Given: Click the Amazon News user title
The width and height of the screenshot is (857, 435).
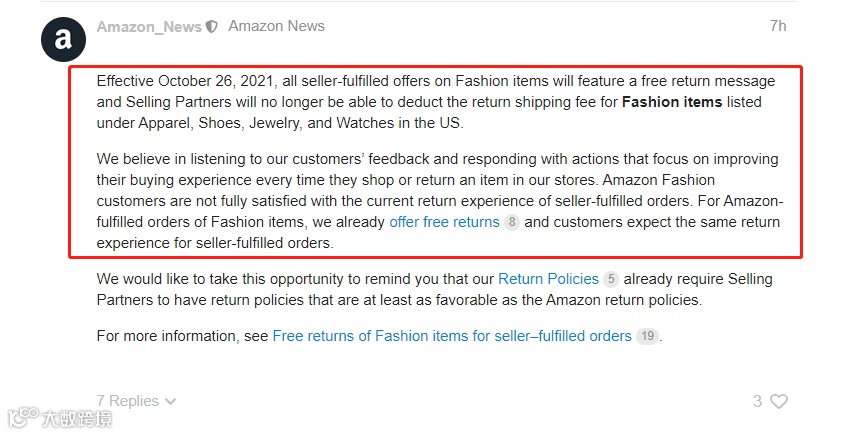Looking at the screenshot, I should pos(277,26).
